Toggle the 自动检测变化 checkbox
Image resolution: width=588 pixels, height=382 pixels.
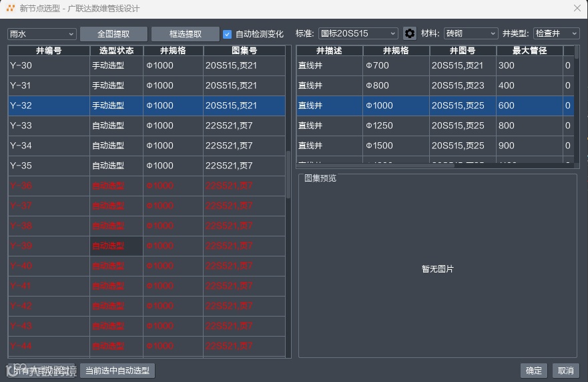click(x=227, y=34)
